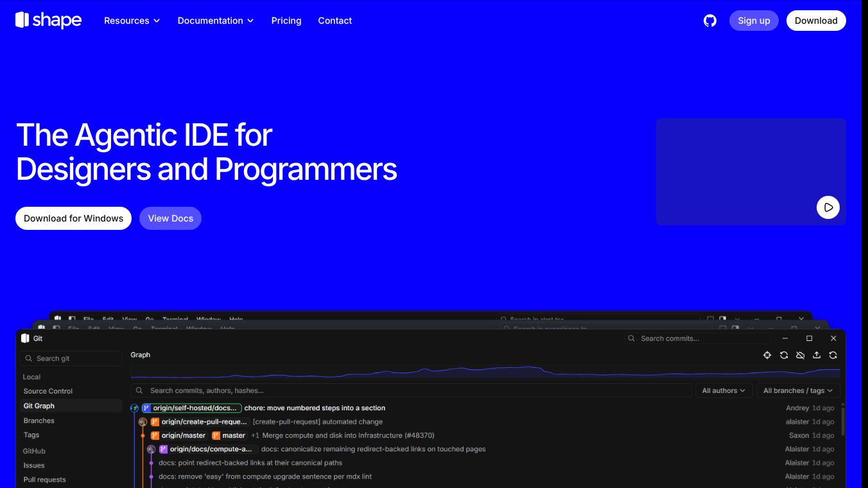Viewport: 868px width, 488px height.
Task: Click the sync icon next to the crosshair
Action: (x=784, y=355)
